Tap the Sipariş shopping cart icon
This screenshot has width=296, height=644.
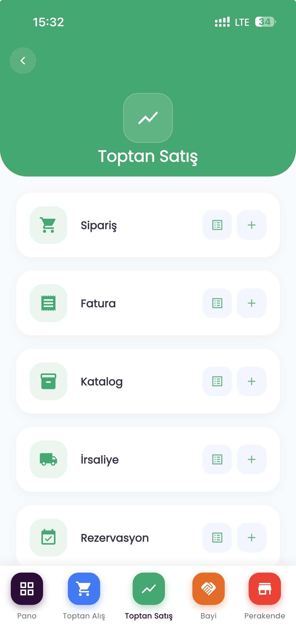[x=48, y=225]
